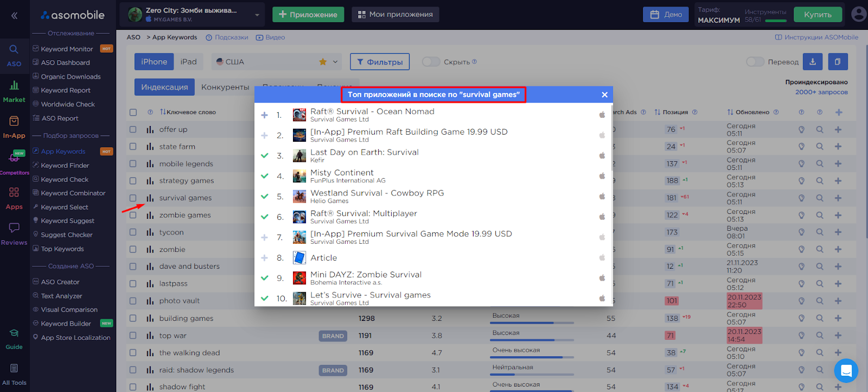Toggle the Перевод switch
Image resolution: width=868 pixels, height=392 pixels.
click(755, 62)
